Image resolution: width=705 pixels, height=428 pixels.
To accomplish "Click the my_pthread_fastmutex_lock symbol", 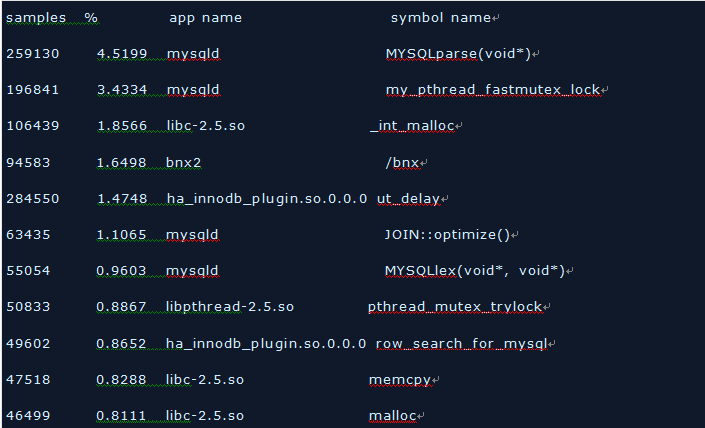I will [493, 90].
